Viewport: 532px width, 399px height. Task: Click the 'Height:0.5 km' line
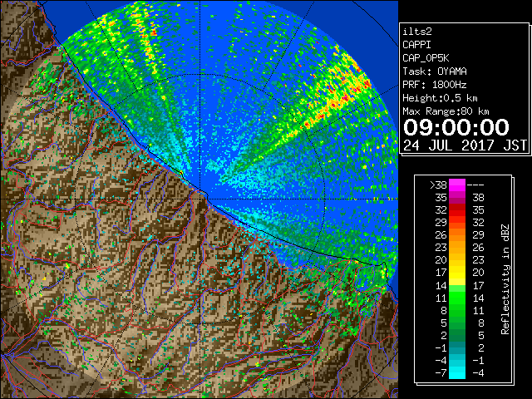pyautogui.click(x=440, y=98)
